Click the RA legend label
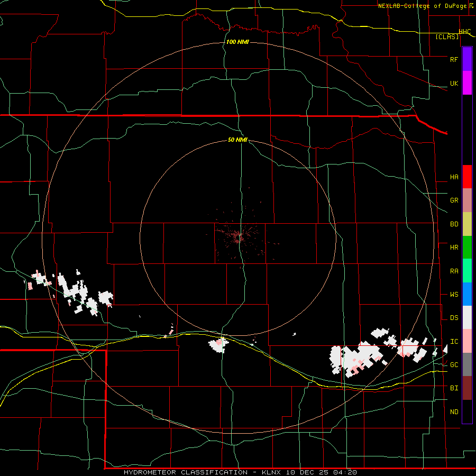 [x=454, y=271]
